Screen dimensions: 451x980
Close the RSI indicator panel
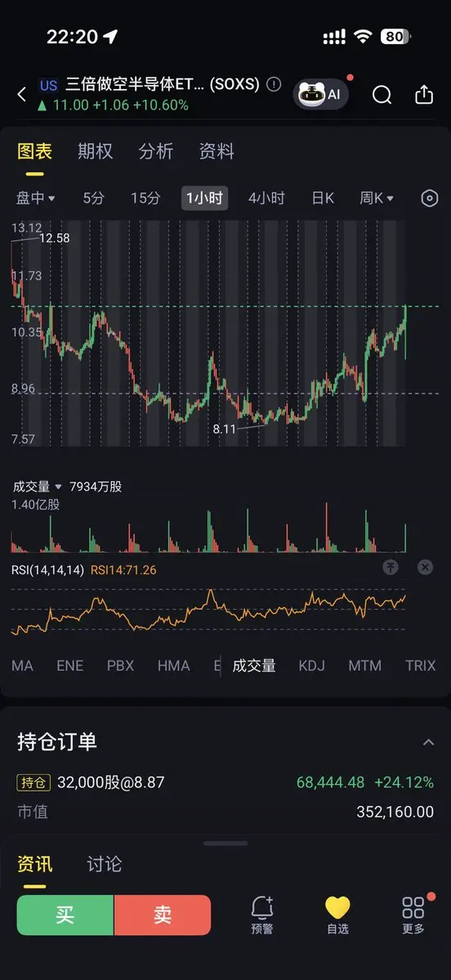tap(425, 567)
